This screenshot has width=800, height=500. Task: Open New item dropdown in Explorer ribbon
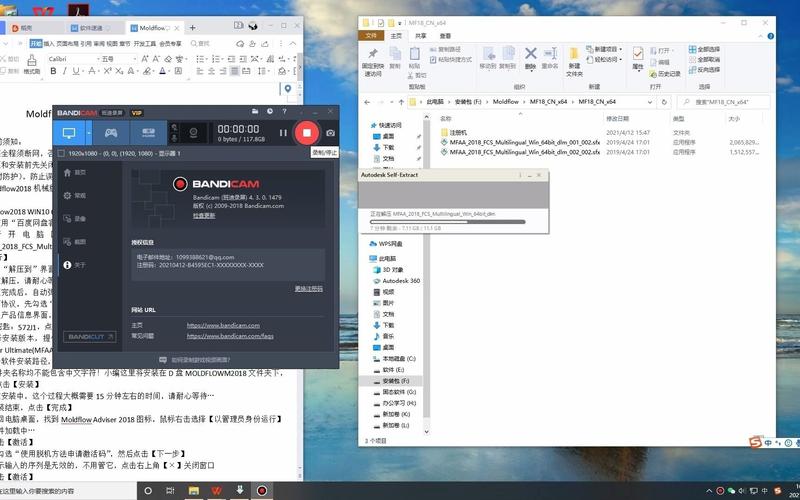click(605, 49)
